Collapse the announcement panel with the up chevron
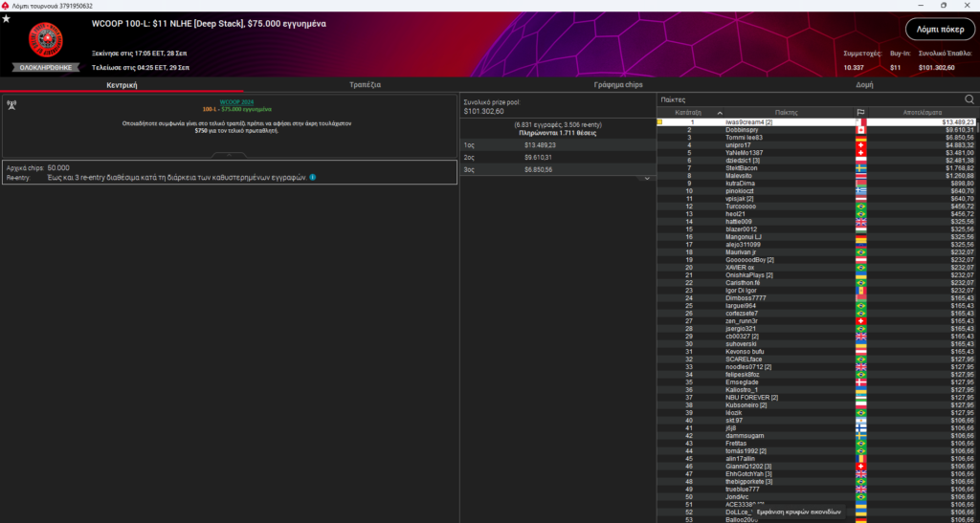The width and height of the screenshot is (980, 523). [228, 154]
